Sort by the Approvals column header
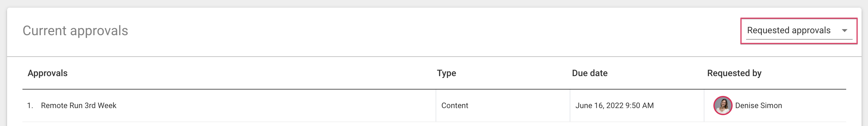 47,73
